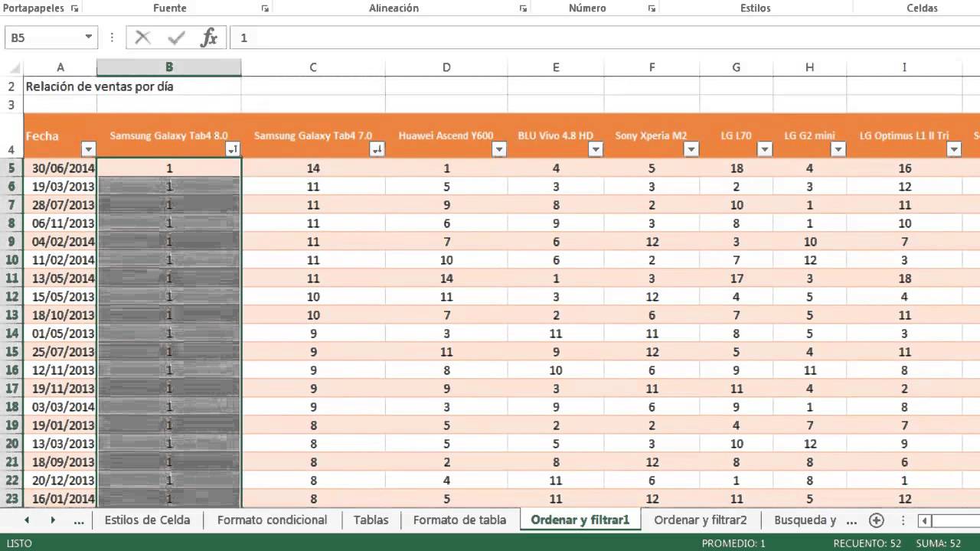Viewport: 980px width, 551px height.
Task: Click the Enter checkmark formula bar icon
Action: coord(177,37)
